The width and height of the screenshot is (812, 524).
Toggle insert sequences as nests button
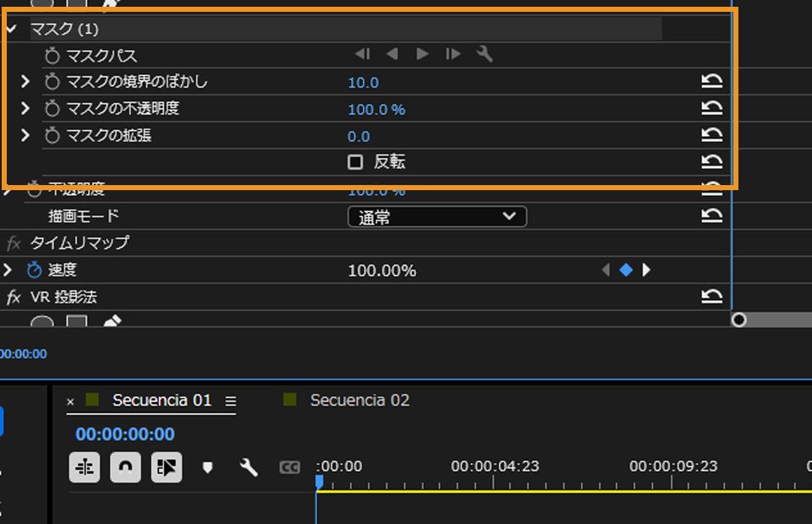coord(85,467)
